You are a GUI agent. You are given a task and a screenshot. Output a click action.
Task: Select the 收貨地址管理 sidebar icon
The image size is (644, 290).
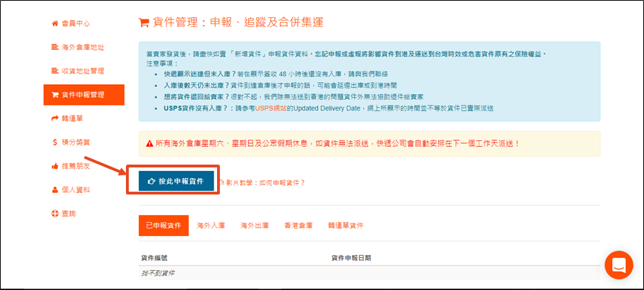pos(55,71)
